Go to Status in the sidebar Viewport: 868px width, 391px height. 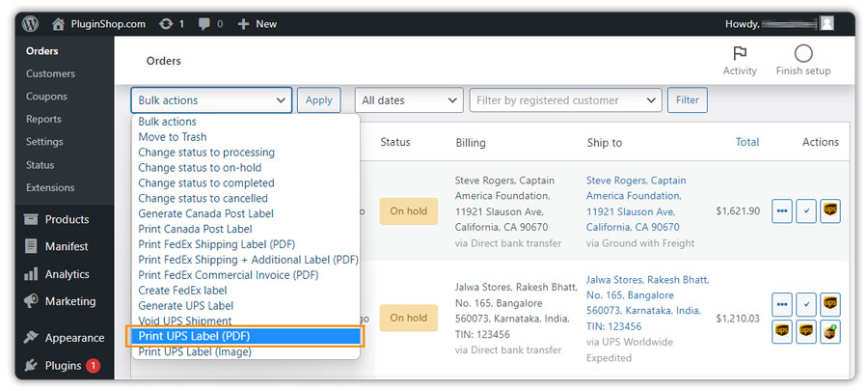40,165
